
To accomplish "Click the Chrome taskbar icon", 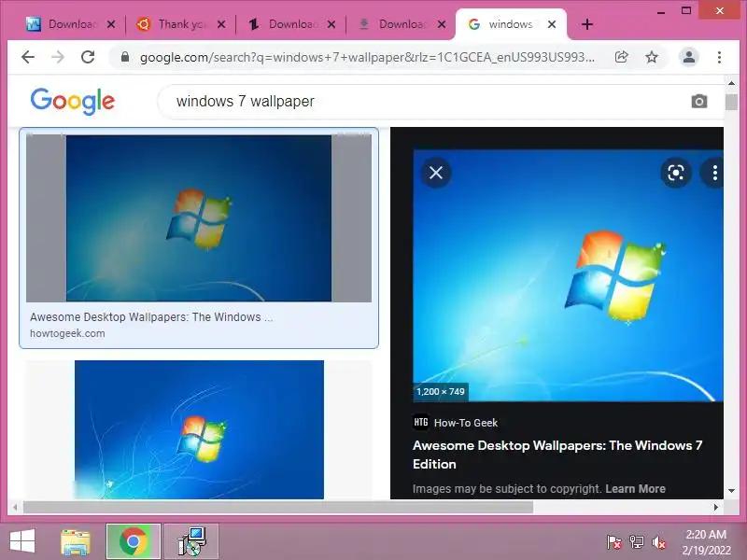I will coord(134,541).
